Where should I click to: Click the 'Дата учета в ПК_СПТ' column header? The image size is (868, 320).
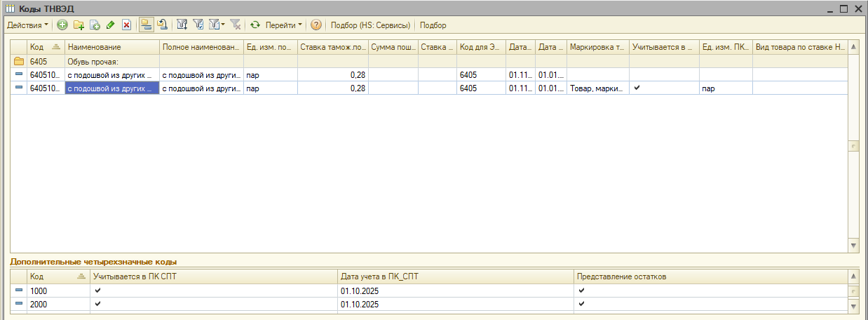(x=454, y=276)
